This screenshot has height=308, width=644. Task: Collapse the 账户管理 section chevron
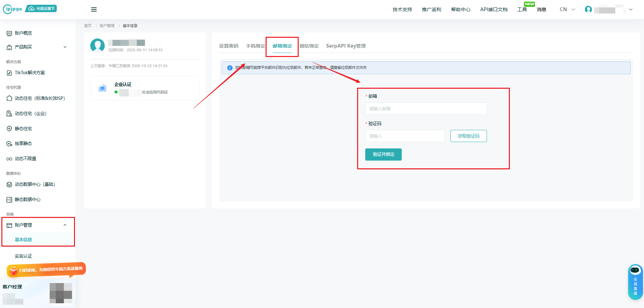point(65,225)
